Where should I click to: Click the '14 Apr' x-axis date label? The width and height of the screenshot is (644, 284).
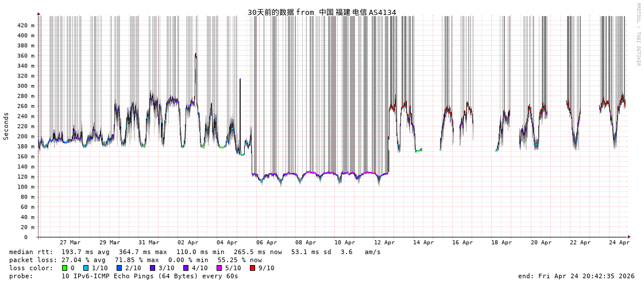[x=423, y=243]
